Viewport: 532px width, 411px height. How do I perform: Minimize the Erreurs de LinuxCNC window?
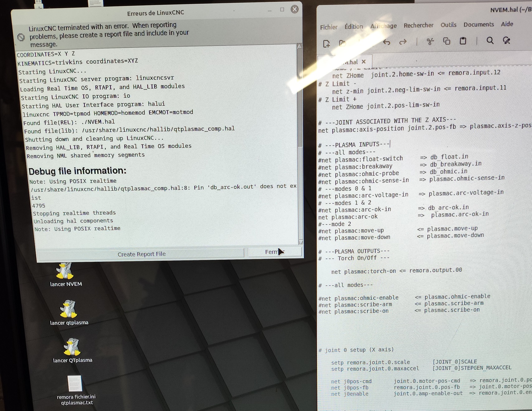[x=269, y=11]
